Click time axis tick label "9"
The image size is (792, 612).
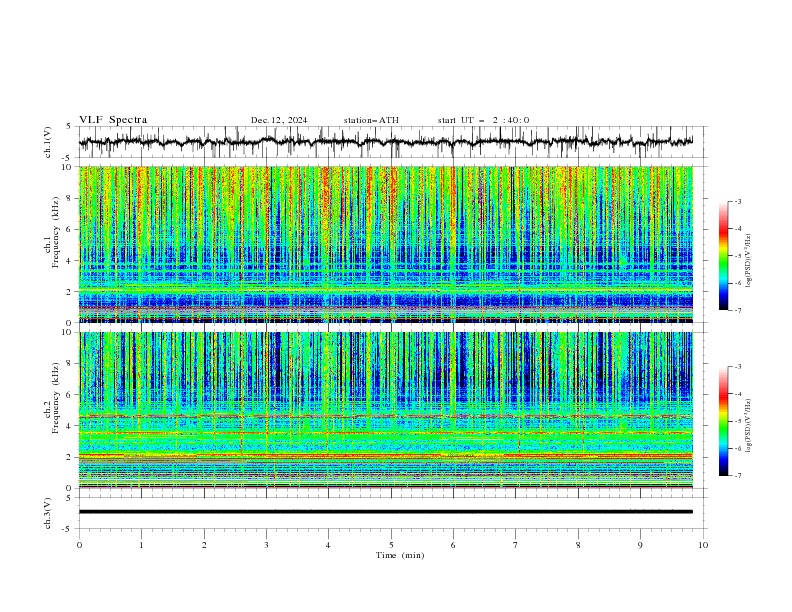(640, 545)
